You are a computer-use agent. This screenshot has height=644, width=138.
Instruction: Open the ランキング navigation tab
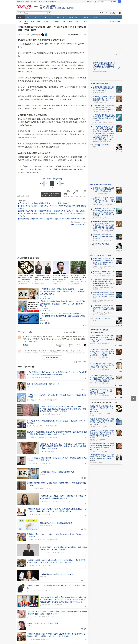86,17
